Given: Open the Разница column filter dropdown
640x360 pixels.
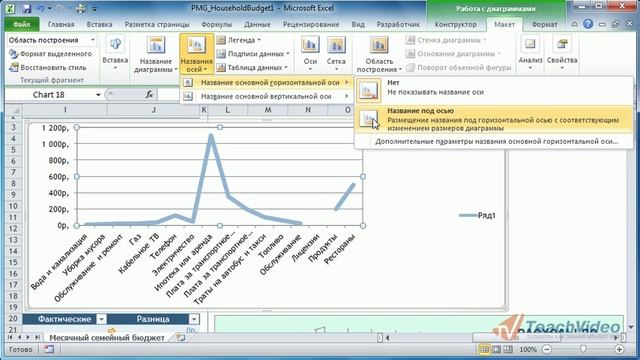Looking at the screenshot, I should click(x=194, y=319).
